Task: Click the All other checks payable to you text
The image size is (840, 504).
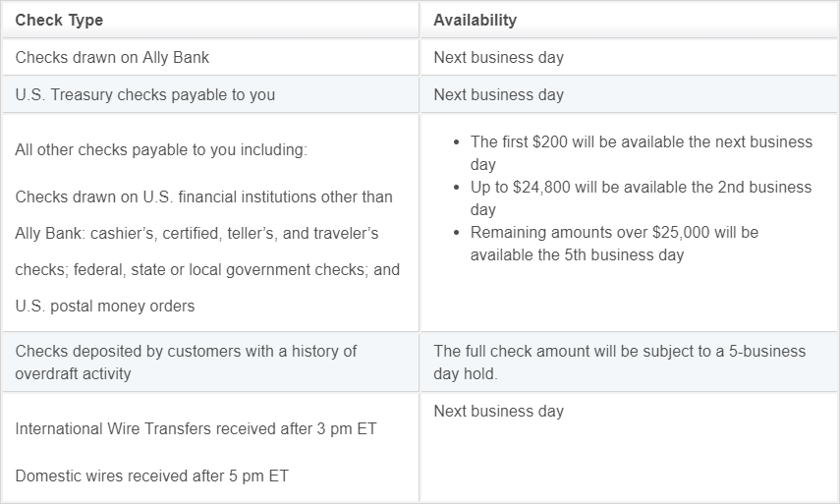Action: pos(161,150)
